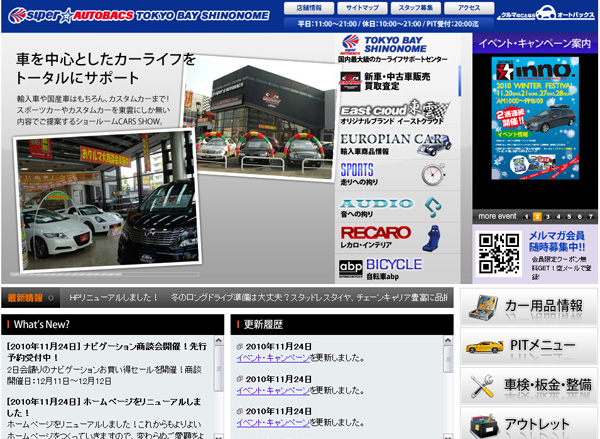Viewport: 600px width, 439px height.
Task: Click the イベント・キャンペーン案内 header
Action: click(535, 43)
